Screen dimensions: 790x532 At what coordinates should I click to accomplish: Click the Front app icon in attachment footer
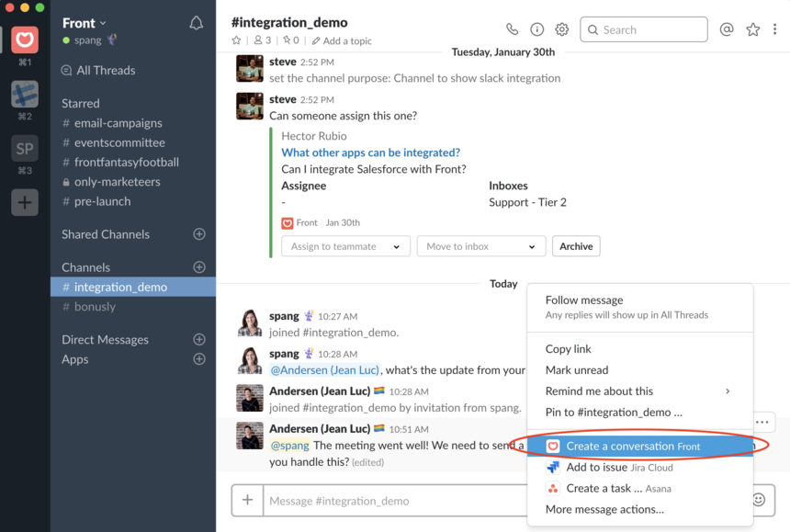click(288, 223)
